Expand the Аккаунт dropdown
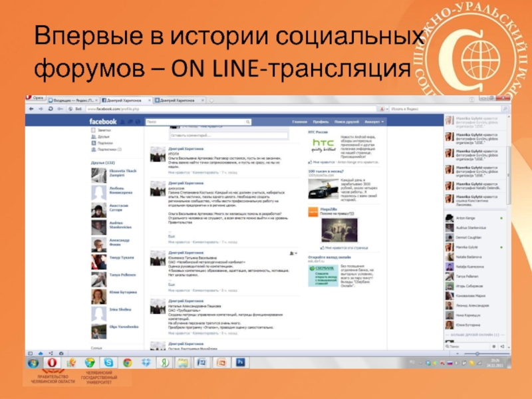 [x=374, y=122]
